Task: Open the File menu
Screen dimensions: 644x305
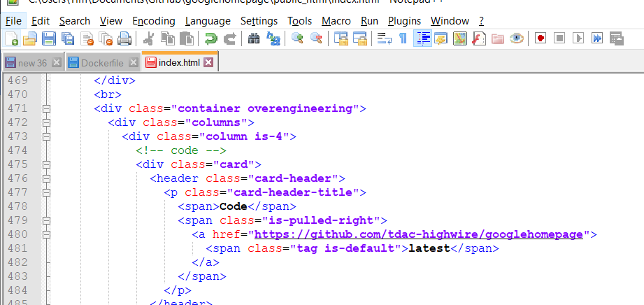Action: 13,20
